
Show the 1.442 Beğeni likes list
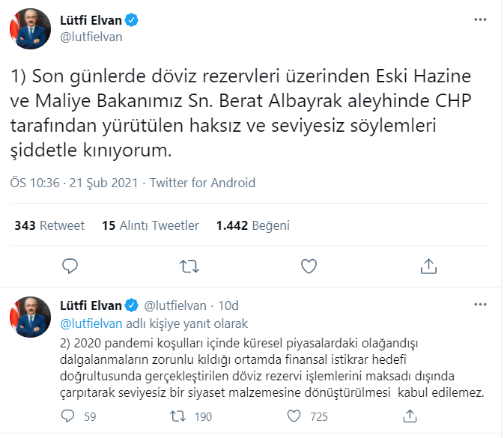pos(252,225)
